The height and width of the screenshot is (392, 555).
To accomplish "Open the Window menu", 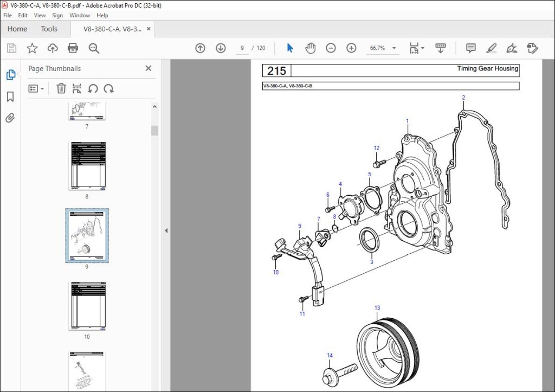I will 80,15.
